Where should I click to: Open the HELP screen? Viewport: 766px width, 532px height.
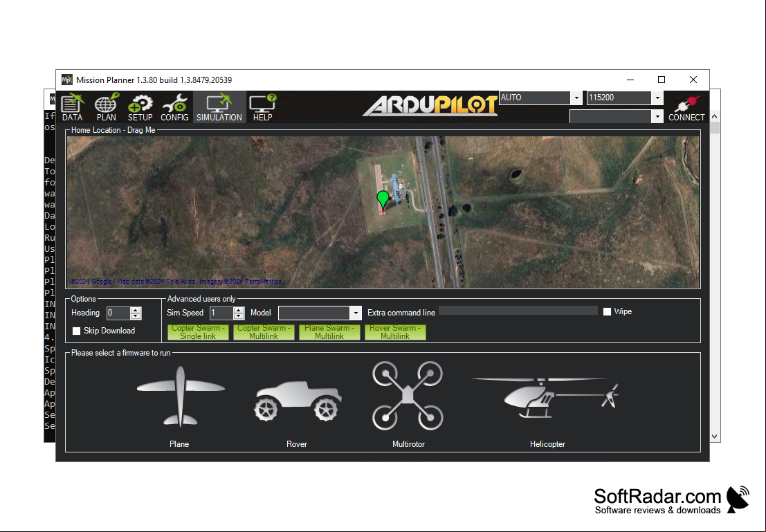point(263,107)
